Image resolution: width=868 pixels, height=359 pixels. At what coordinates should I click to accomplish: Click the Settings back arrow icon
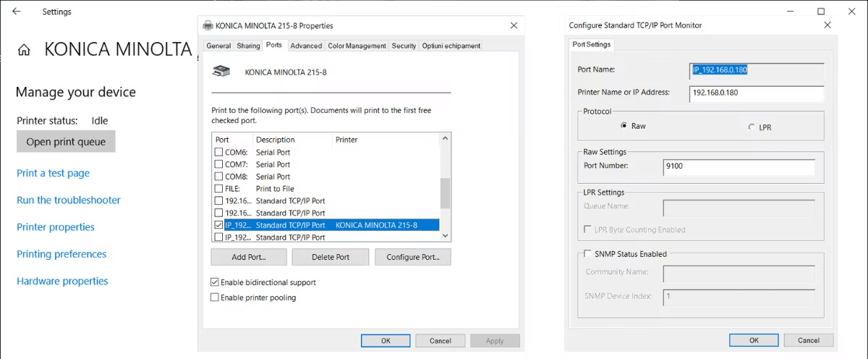(x=17, y=12)
